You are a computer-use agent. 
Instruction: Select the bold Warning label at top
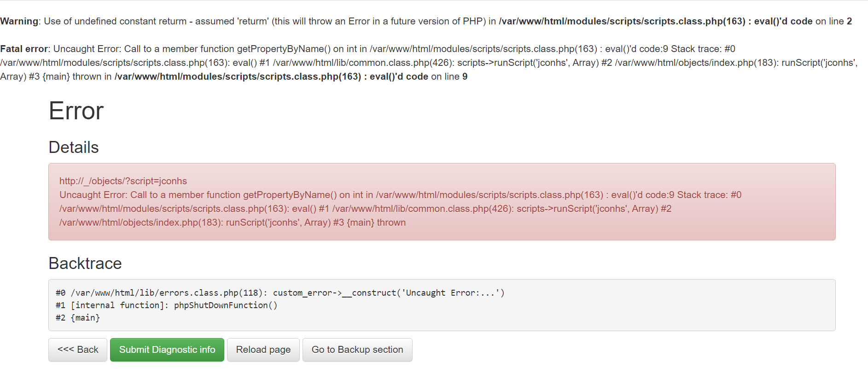(19, 21)
